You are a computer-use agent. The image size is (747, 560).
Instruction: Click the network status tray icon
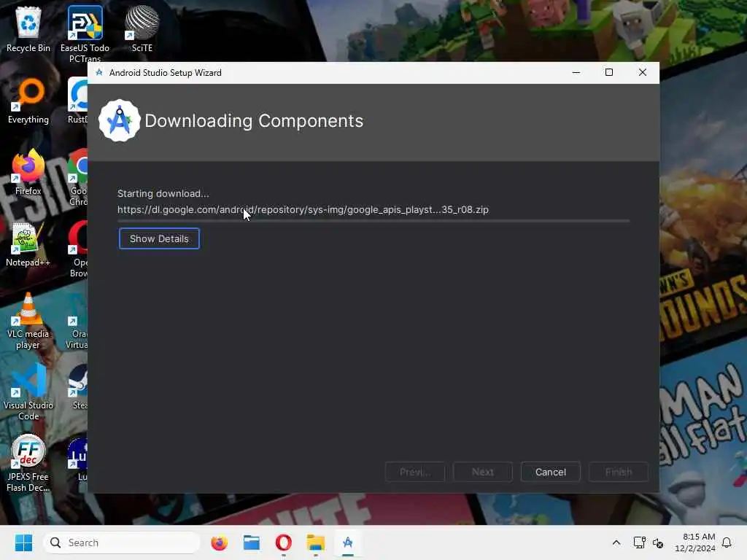[639, 542]
